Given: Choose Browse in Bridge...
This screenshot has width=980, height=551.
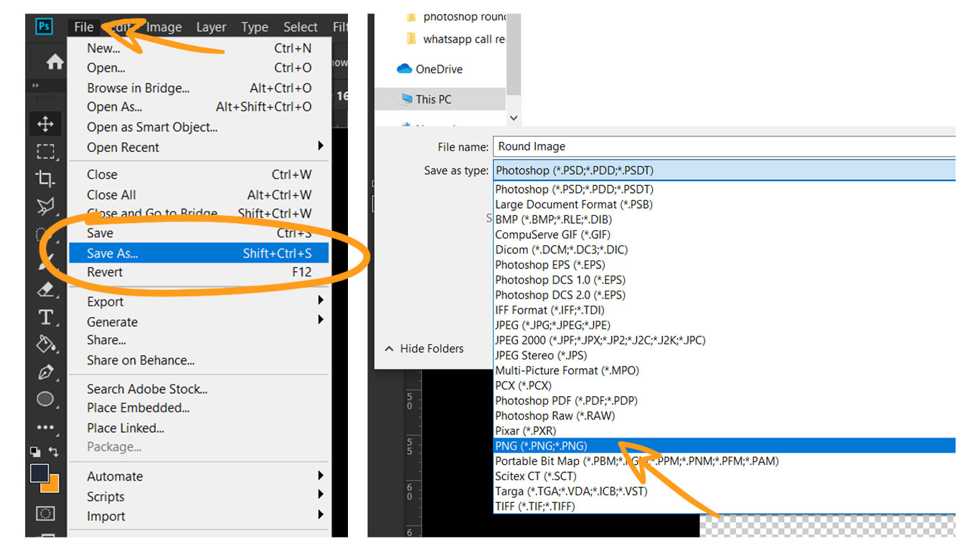Looking at the screenshot, I should pos(199,88).
